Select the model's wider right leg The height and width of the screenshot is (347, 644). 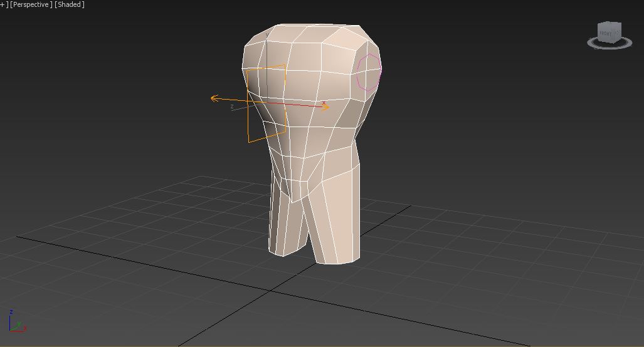tap(339, 219)
